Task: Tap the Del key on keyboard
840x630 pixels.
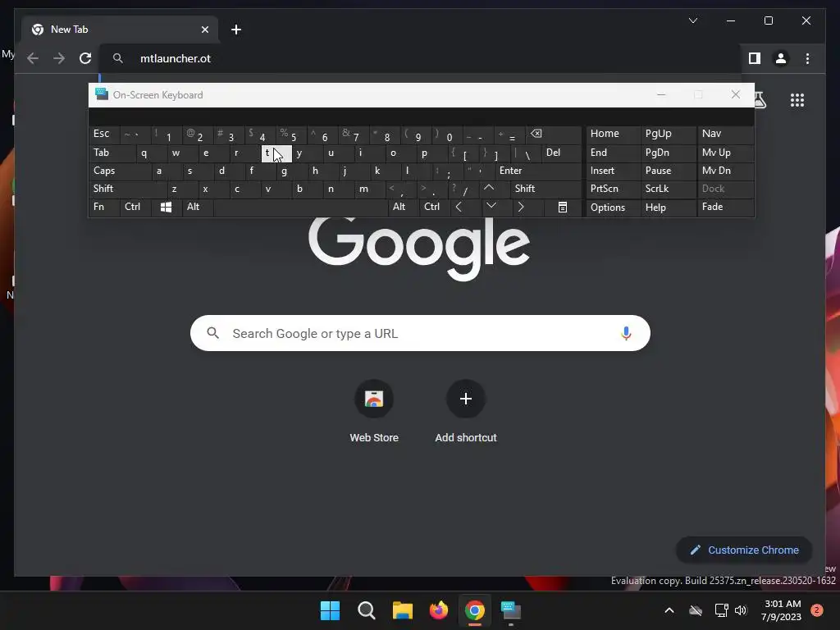Action: (x=561, y=153)
